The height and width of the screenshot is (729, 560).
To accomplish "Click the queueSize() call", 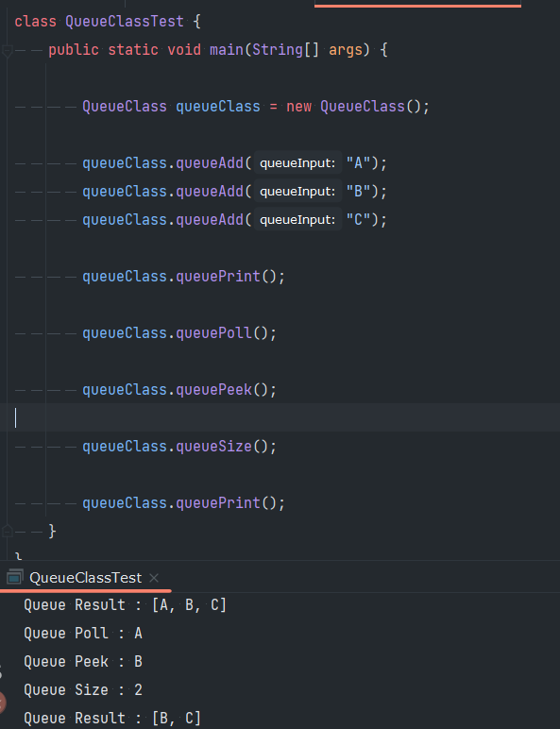I will [x=222, y=447].
